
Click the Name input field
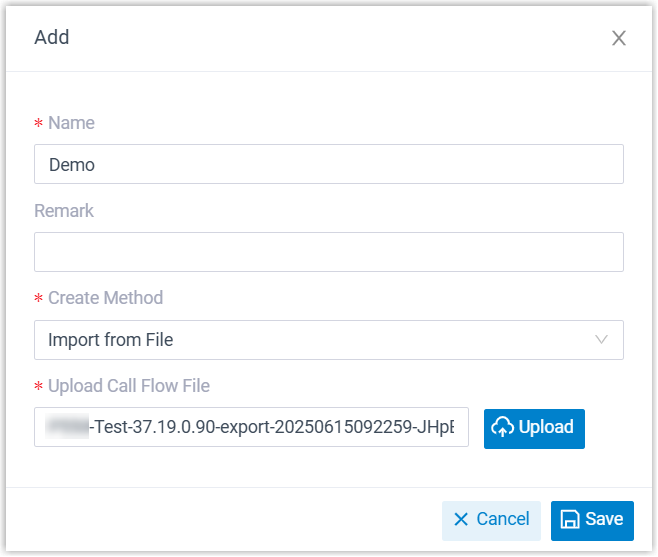[x=328, y=164]
